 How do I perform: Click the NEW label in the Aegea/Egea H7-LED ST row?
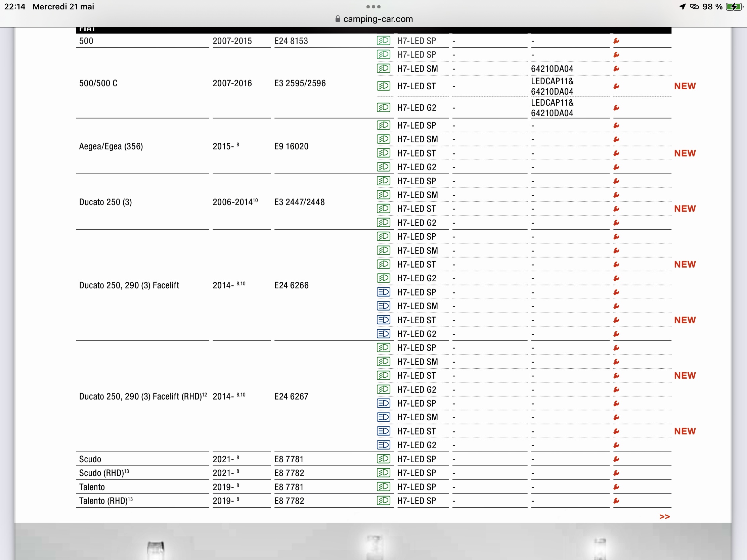pos(685,153)
